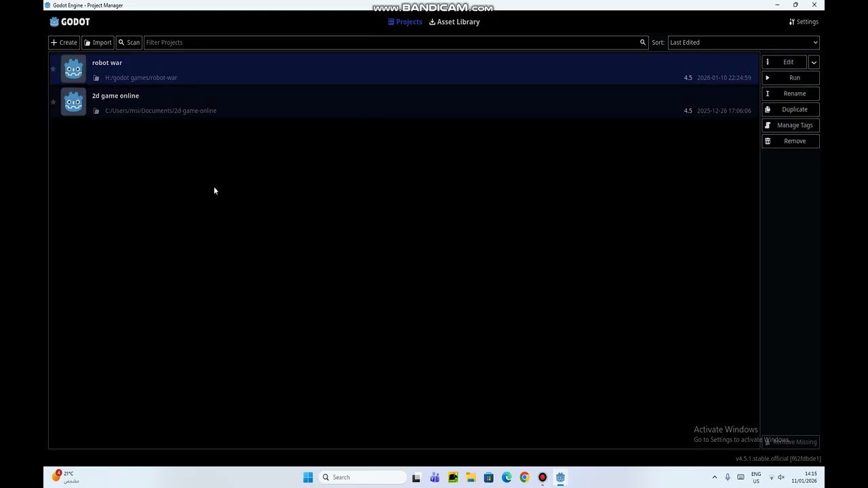Image resolution: width=868 pixels, height=488 pixels.
Task: Click the v4.5.1.stable.official version text
Action: [778, 459]
